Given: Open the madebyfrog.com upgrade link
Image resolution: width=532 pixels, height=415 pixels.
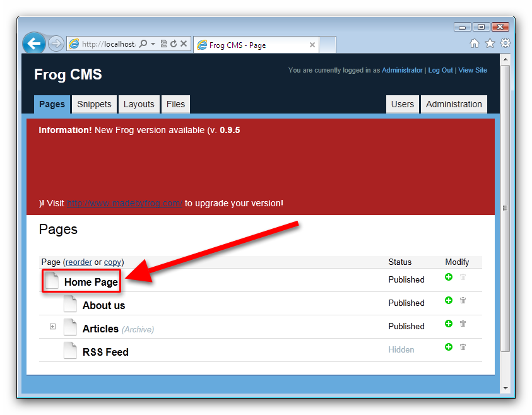Looking at the screenshot, I should tap(124, 204).
